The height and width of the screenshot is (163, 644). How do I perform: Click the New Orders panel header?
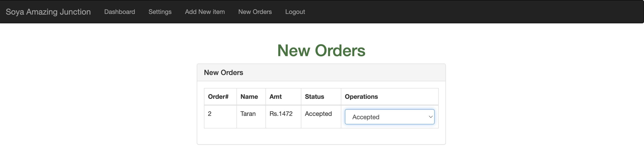pyautogui.click(x=223, y=73)
